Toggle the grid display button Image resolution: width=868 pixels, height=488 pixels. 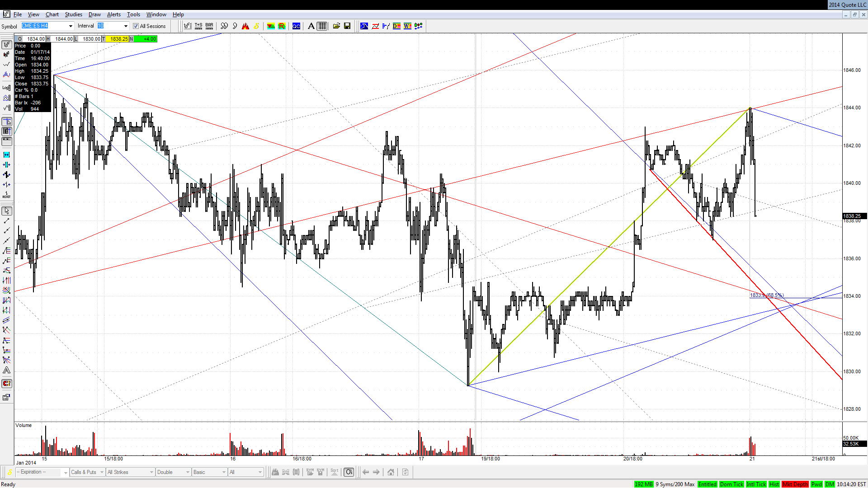point(322,26)
